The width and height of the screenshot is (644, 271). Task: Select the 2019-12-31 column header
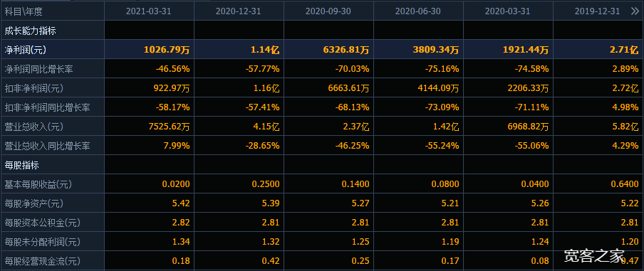(x=597, y=11)
